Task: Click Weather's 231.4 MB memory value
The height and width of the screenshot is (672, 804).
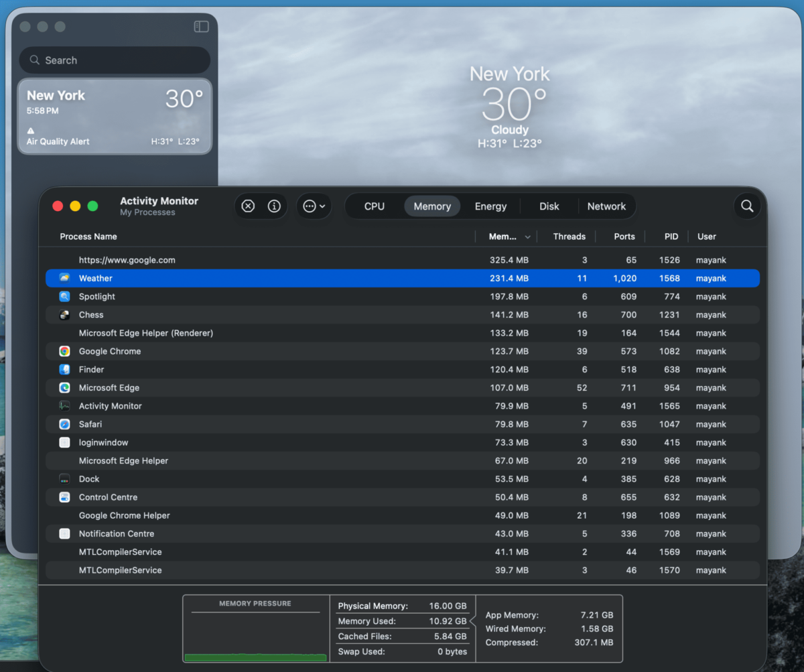Action: [509, 278]
